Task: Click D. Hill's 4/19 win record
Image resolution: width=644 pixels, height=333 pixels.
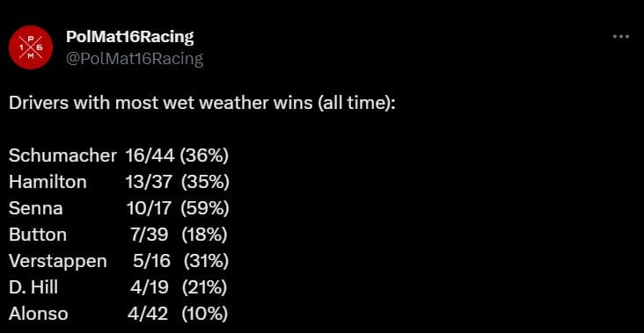Action: pyautogui.click(x=150, y=287)
